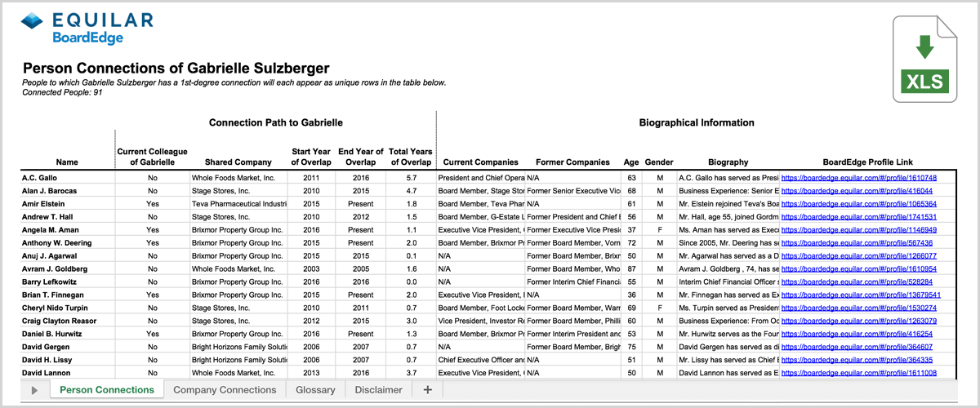
Task: Select the Total Years of Overlap header
Action: (411, 157)
